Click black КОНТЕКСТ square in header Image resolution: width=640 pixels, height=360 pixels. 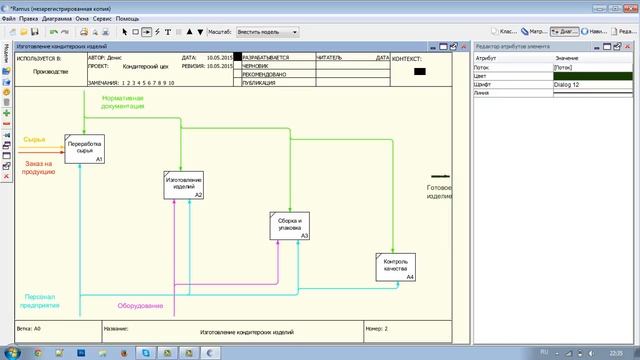point(420,71)
